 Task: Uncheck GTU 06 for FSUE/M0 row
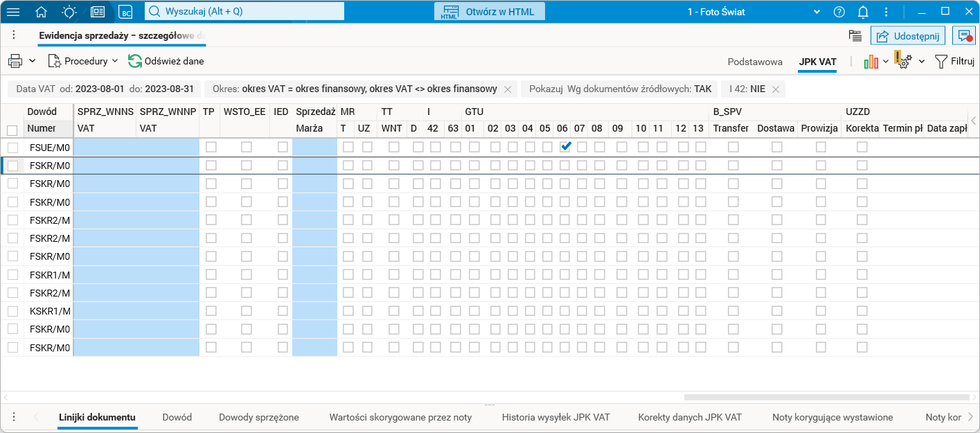click(x=566, y=147)
